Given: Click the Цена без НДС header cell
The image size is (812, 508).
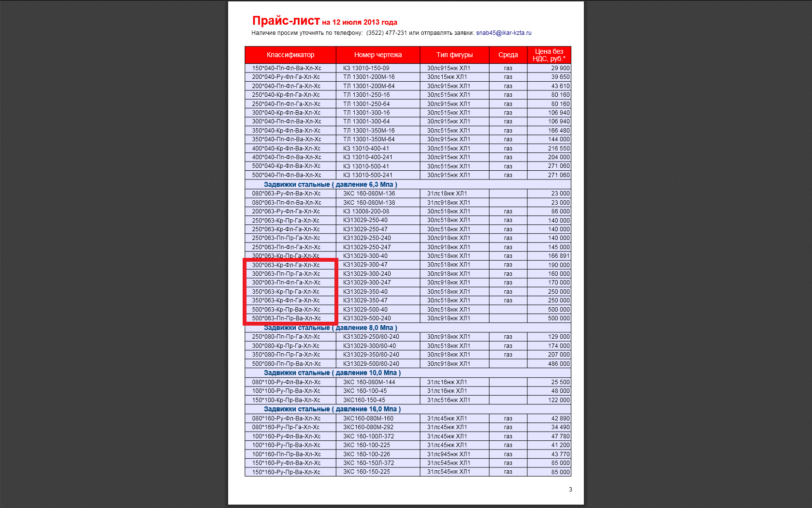Looking at the screenshot, I should pos(549,55).
